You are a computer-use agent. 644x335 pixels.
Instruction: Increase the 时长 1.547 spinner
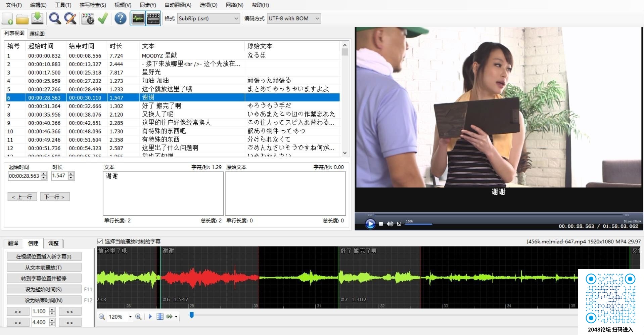coord(71,174)
